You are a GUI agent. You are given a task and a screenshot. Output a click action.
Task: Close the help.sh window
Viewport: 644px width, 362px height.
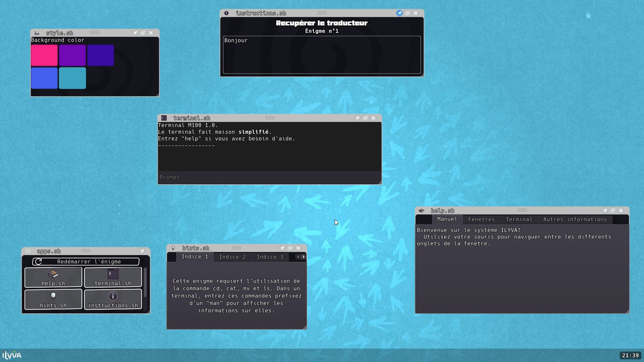tap(621, 210)
